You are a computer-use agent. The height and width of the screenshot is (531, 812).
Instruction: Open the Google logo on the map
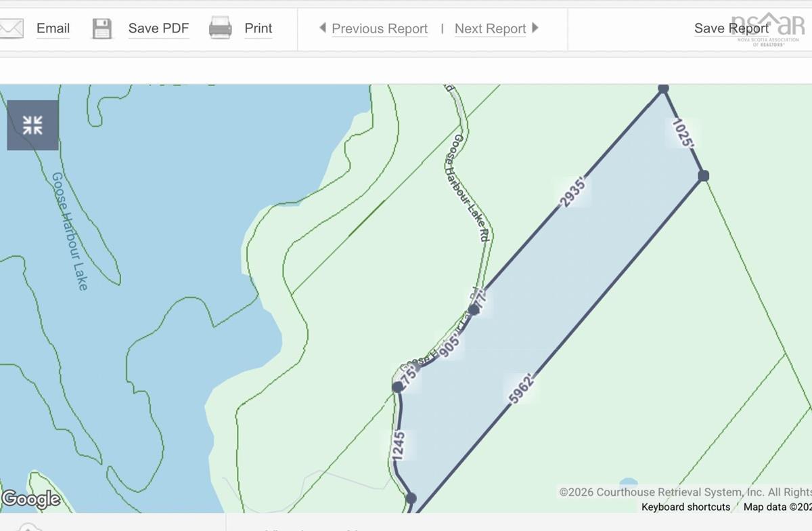[x=30, y=500]
